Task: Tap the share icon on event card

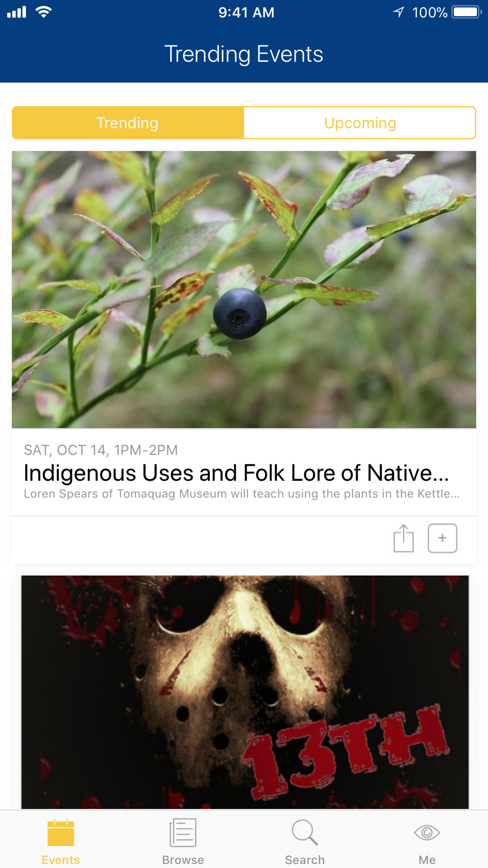Action: (404, 538)
